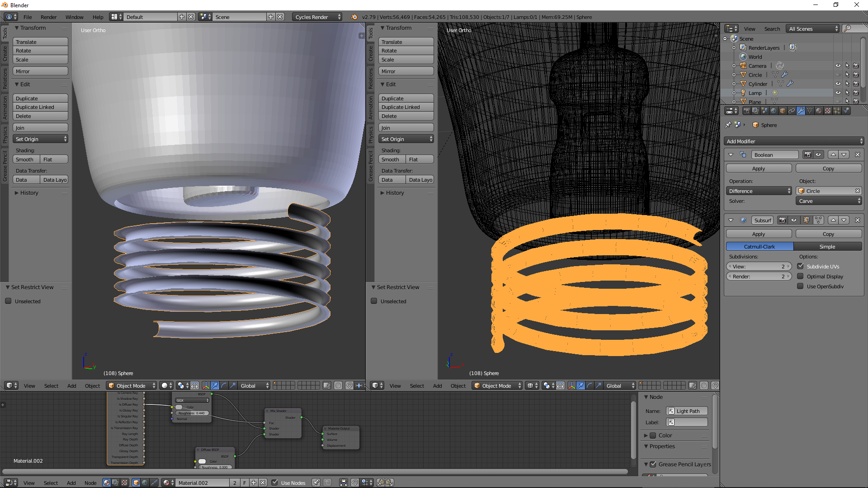Copy nodes to clipboard in node editor
The image size is (868, 488).
[x=380, y=483]
